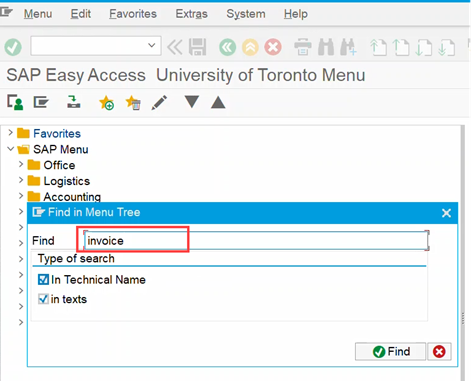Click the Previous Page icon
471x382 pixels.
pos(401,47)
